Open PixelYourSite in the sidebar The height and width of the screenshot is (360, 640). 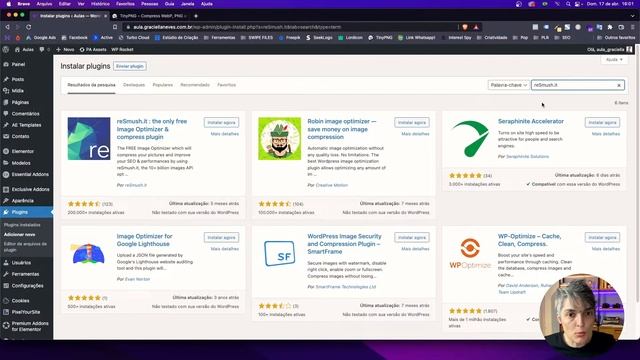coord(26,312)
